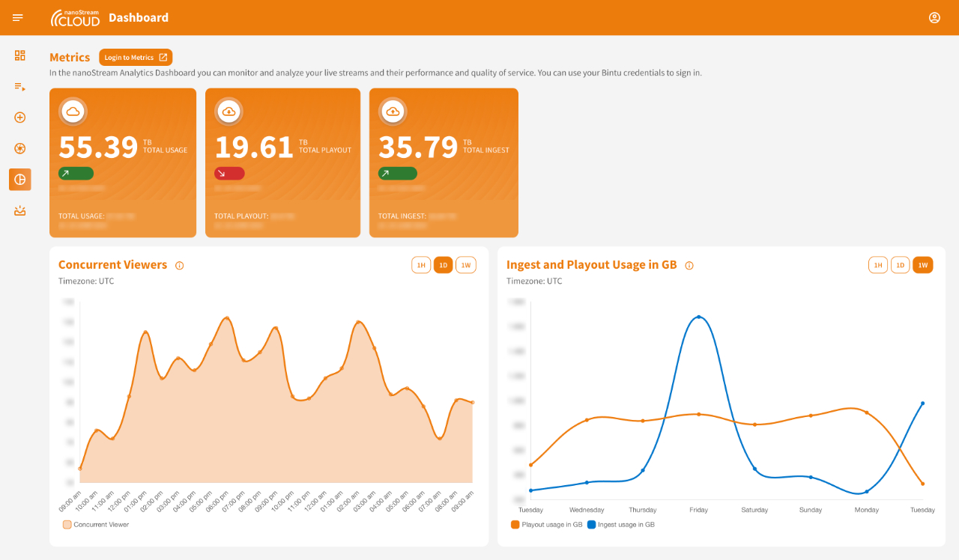Click the Concurrent Viewers chart title

coord(113,265)
